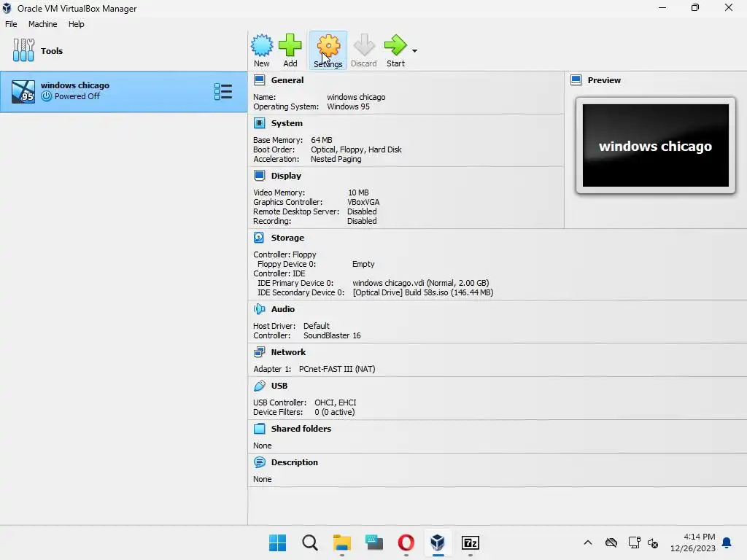Image resolution: width=747 pixels, height=560 pixels.
Task: Click the Storage section disk icon
Action: (259, 238)
